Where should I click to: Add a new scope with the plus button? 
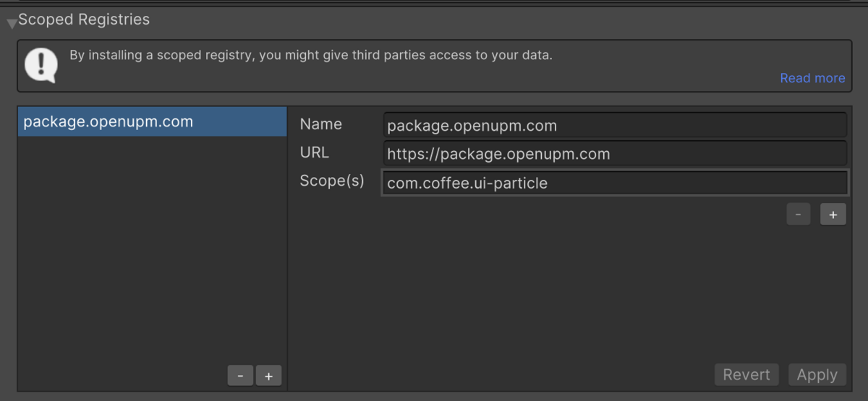tap(833, 215)
